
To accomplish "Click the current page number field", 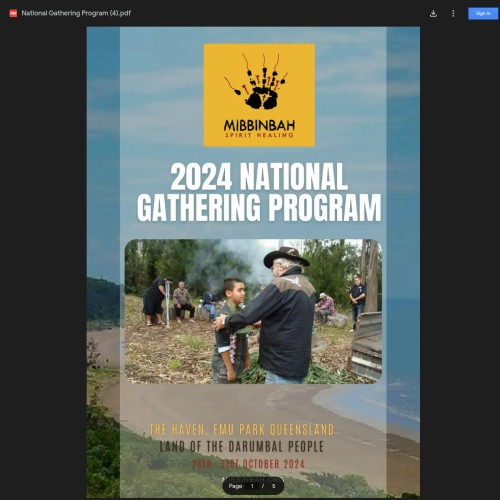I will pos(252,486).
